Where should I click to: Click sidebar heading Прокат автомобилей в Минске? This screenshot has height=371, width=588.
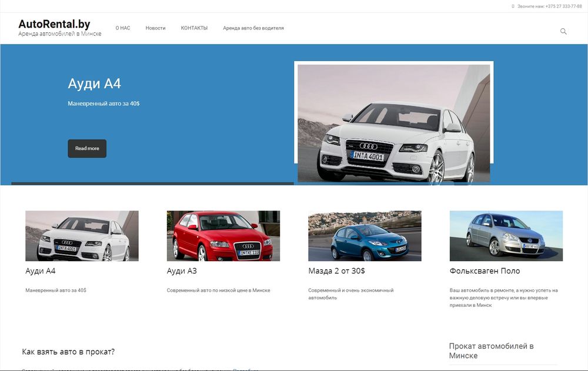[491, 351]
